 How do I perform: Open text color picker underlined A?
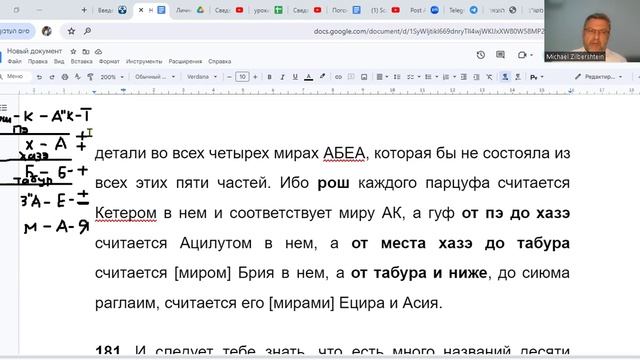[309, 77]
